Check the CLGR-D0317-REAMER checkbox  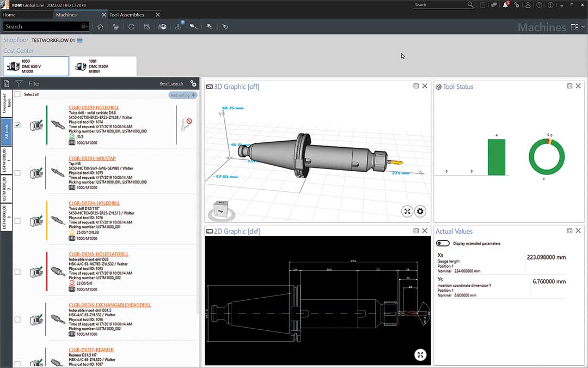(x=17, y=364)
